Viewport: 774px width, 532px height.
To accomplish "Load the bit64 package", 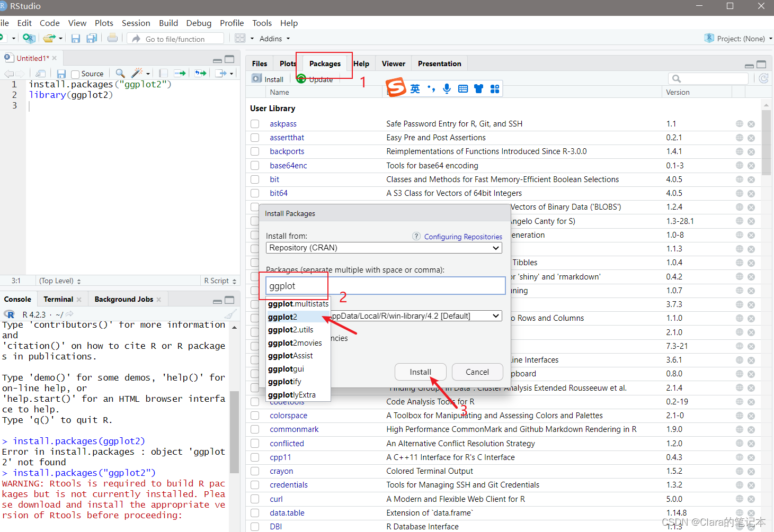I will [x=255, y=193].
